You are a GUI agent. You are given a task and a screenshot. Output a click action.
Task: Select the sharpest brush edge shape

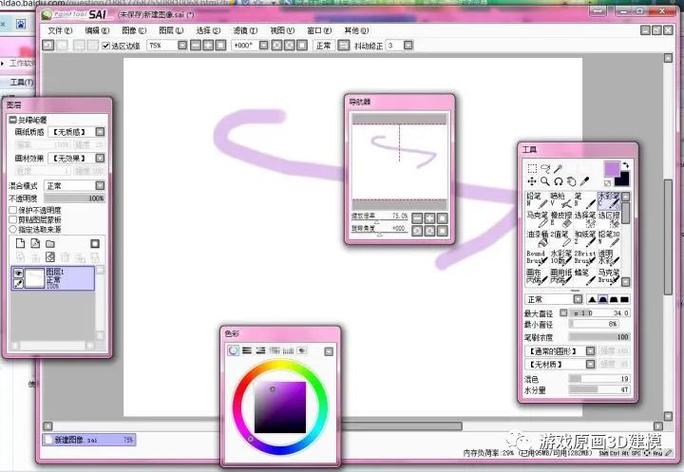pos(592,299)
